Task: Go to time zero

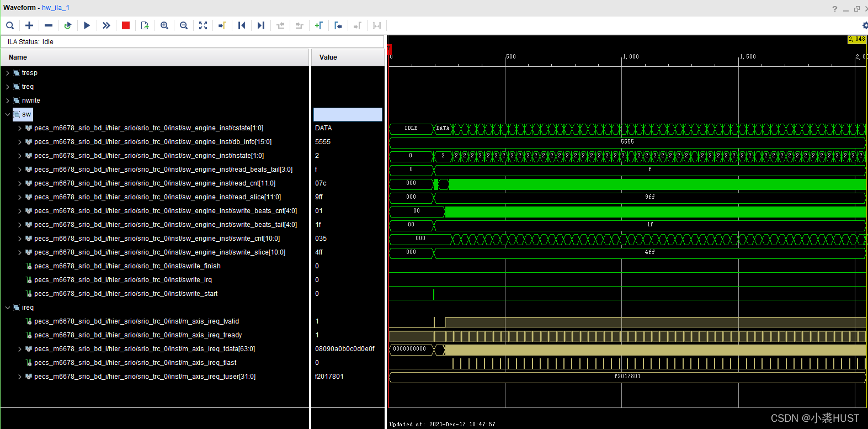Action: tap(242, 25)
